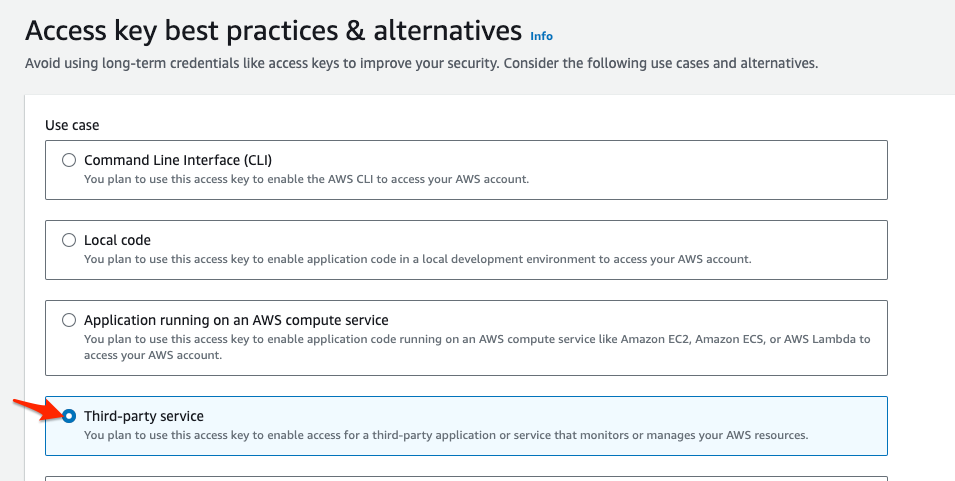This screenshot has height=481, width=955.
Task: Open the Info link beside the heading
Action: pyautogui.click(x=541, y=36)
